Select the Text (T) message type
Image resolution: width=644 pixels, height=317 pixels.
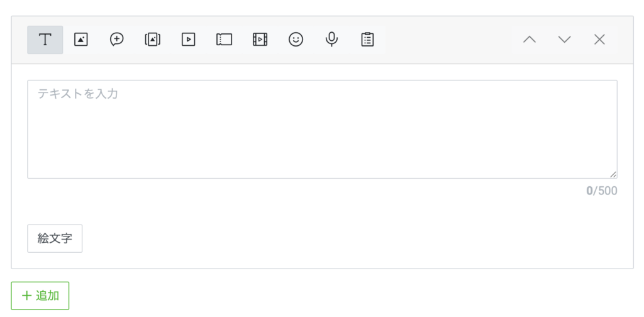[45, 40]
